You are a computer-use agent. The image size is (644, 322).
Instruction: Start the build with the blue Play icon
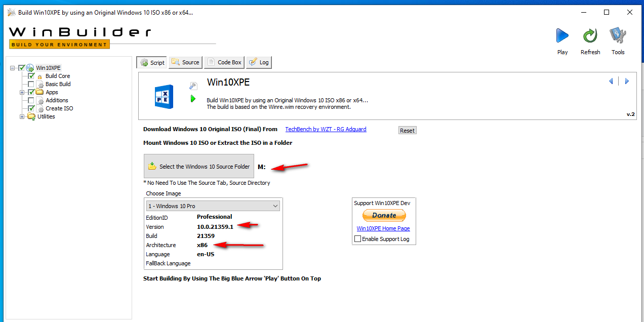pyautogui.click(x=562, y=36)
